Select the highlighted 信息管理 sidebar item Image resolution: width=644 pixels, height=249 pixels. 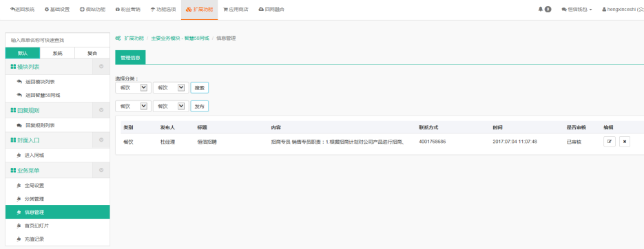coord(57,212)
